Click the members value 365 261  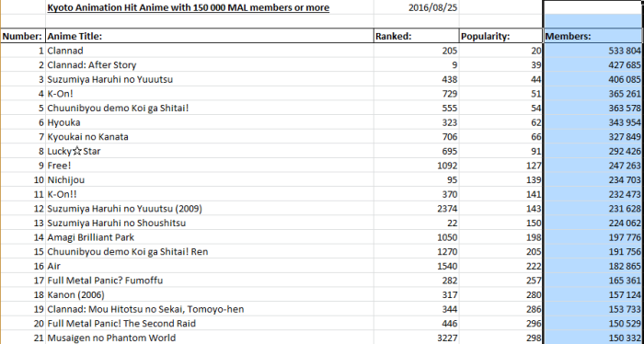coord(593,94)
